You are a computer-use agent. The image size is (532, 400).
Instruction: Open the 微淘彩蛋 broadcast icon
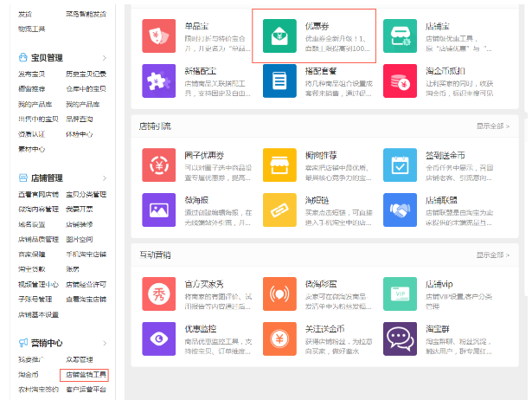click(x=279, y=294)
